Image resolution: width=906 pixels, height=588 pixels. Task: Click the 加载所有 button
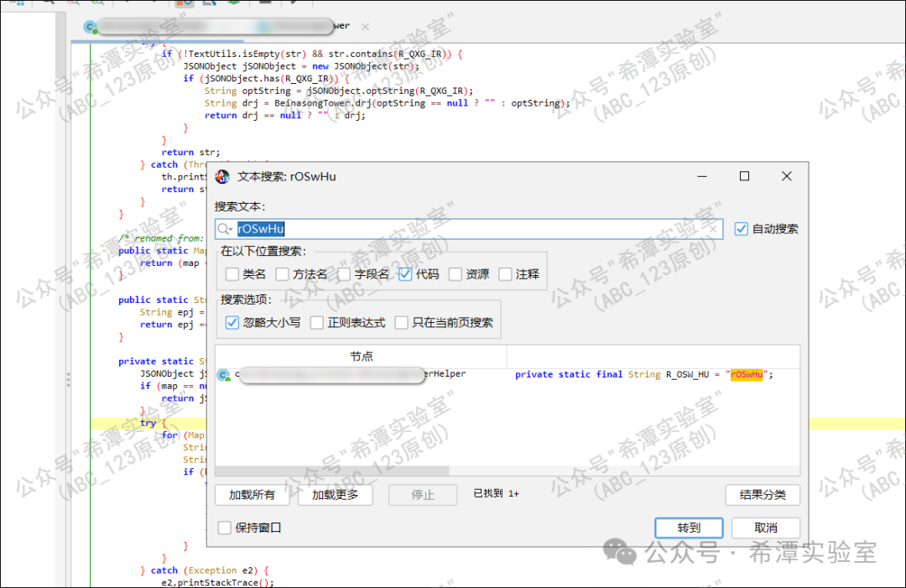point(252,494)
